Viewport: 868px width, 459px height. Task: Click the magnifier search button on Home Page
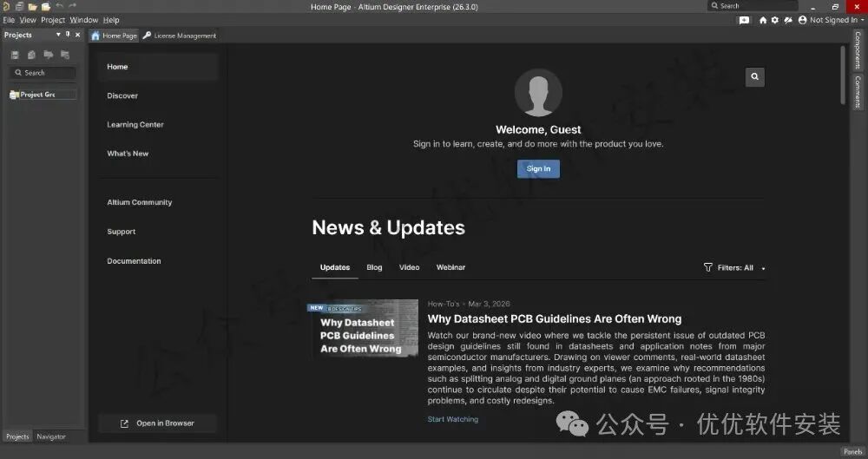click(754, 77)
